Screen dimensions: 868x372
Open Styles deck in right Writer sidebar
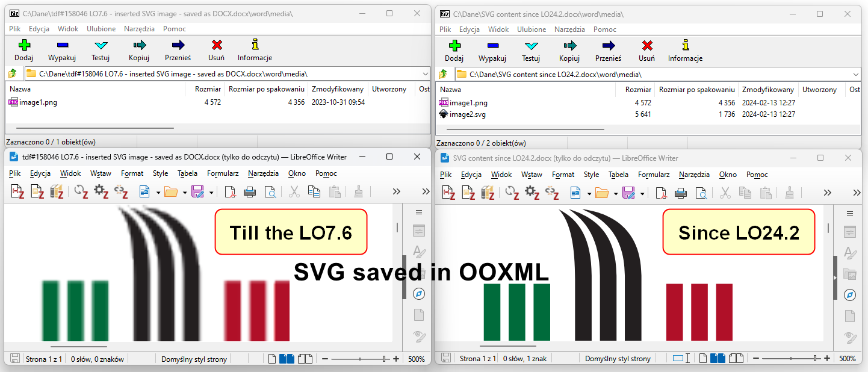click(850, 253)
